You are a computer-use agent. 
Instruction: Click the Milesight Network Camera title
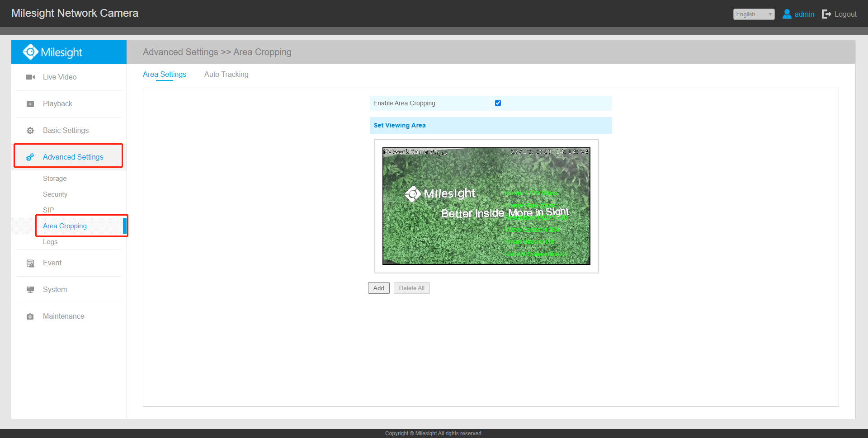pos(75,13)
